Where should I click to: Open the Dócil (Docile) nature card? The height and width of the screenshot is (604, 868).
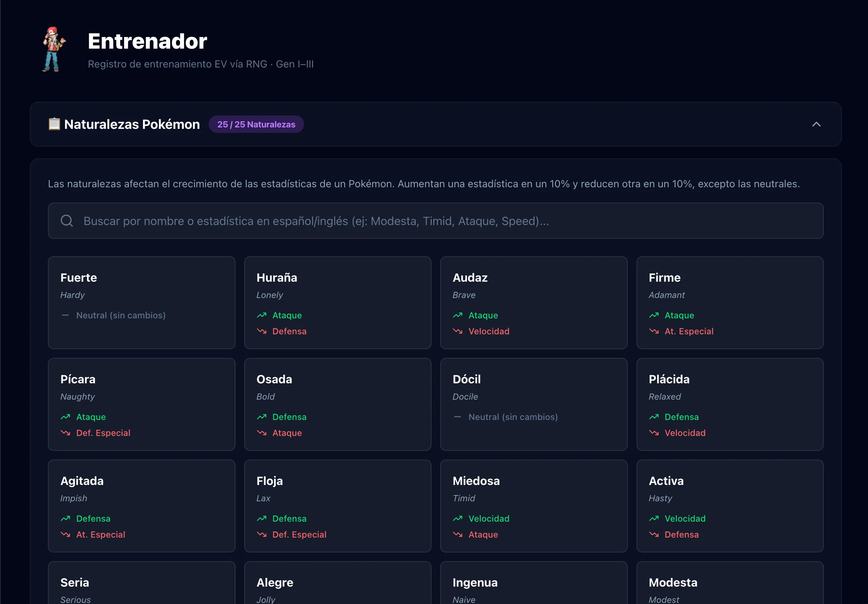533,404
